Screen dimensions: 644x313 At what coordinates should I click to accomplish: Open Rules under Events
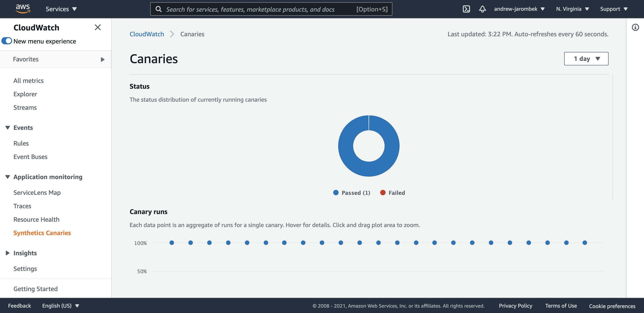pos(21,143)
